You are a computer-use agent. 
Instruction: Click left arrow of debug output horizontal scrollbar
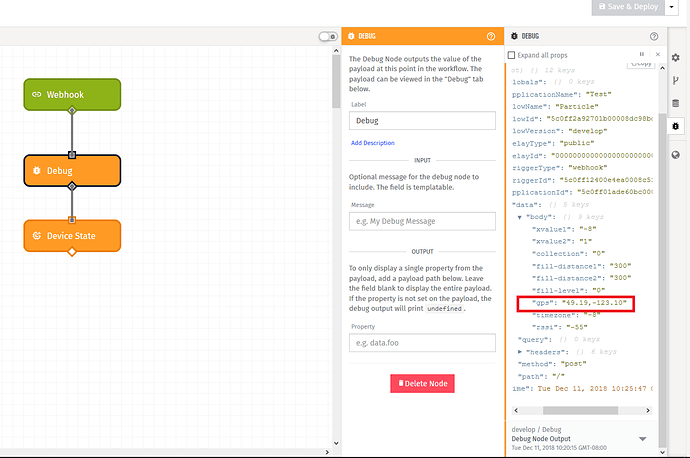click(516, 410)
